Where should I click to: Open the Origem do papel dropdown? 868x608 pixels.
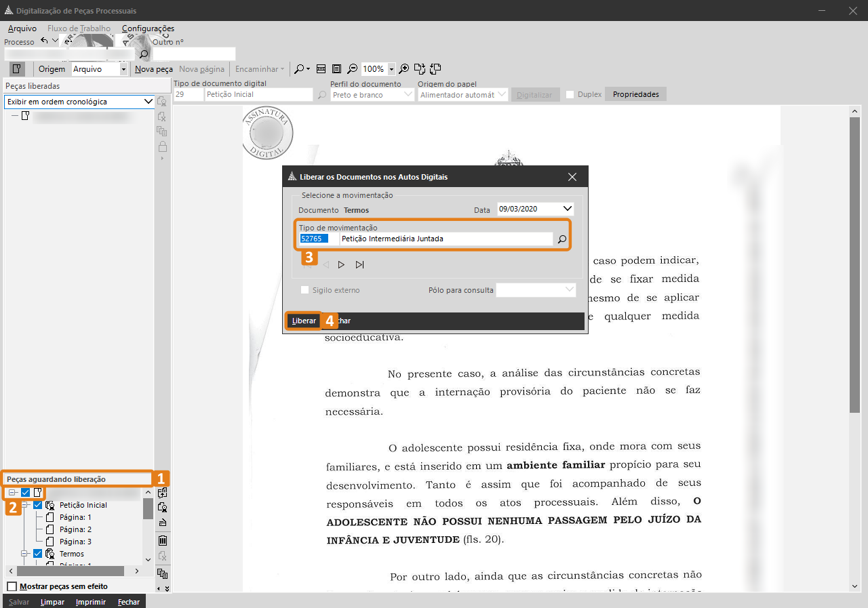coord(502,95)
